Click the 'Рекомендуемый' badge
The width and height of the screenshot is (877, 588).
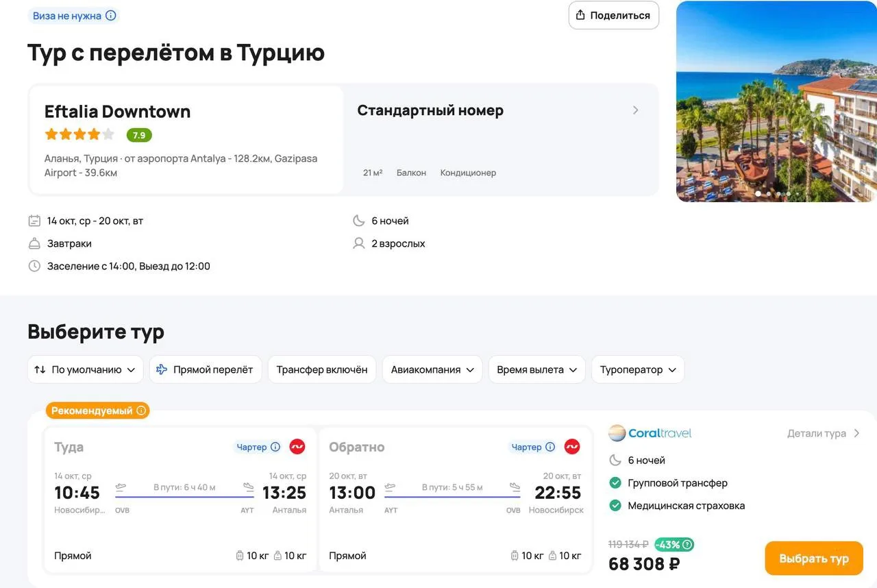coord(98,411)
